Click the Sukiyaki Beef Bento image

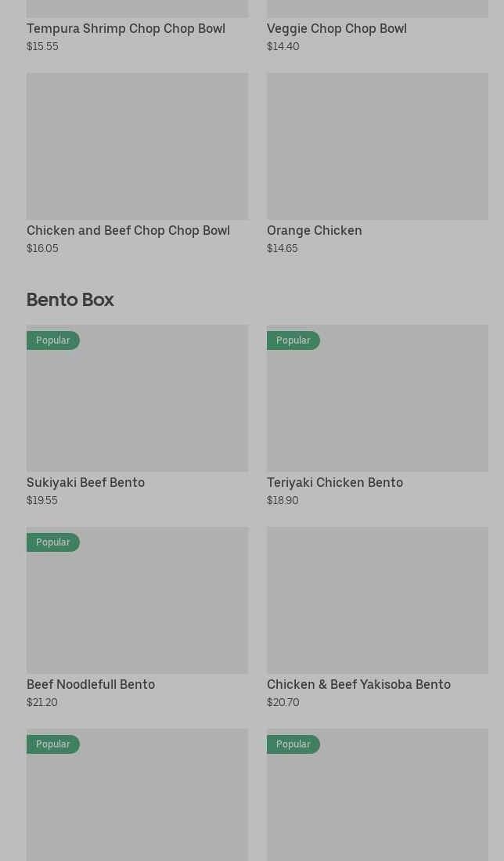(x=137, y=407)
